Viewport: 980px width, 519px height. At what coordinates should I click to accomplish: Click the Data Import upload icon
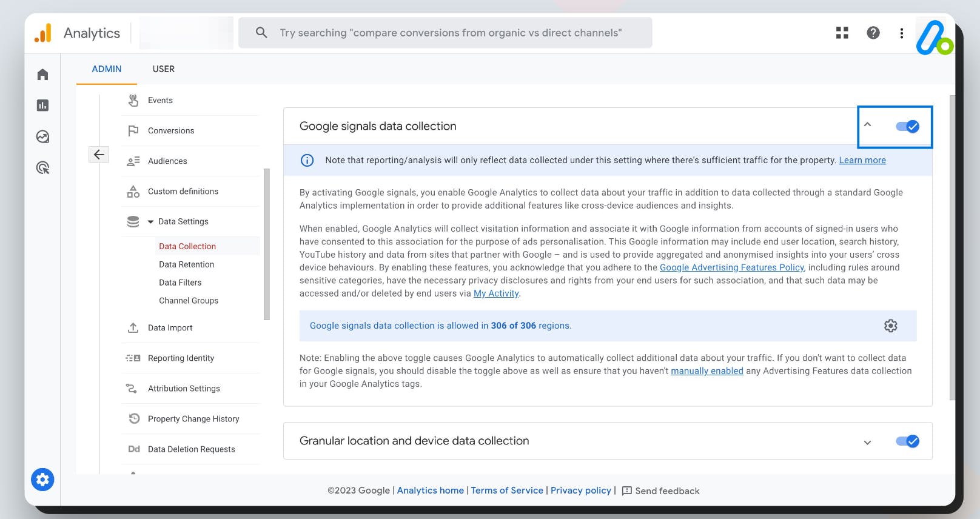[133, 327]
